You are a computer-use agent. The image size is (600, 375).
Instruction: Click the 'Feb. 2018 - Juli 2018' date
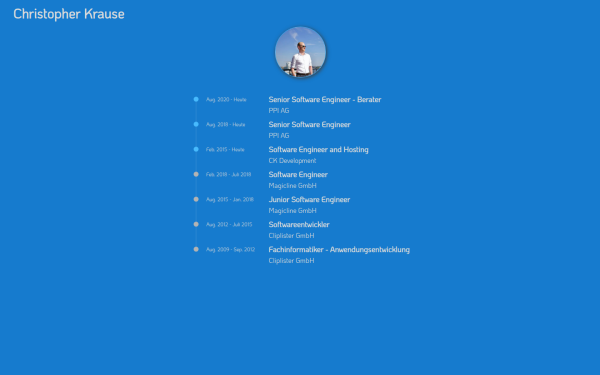228,174
